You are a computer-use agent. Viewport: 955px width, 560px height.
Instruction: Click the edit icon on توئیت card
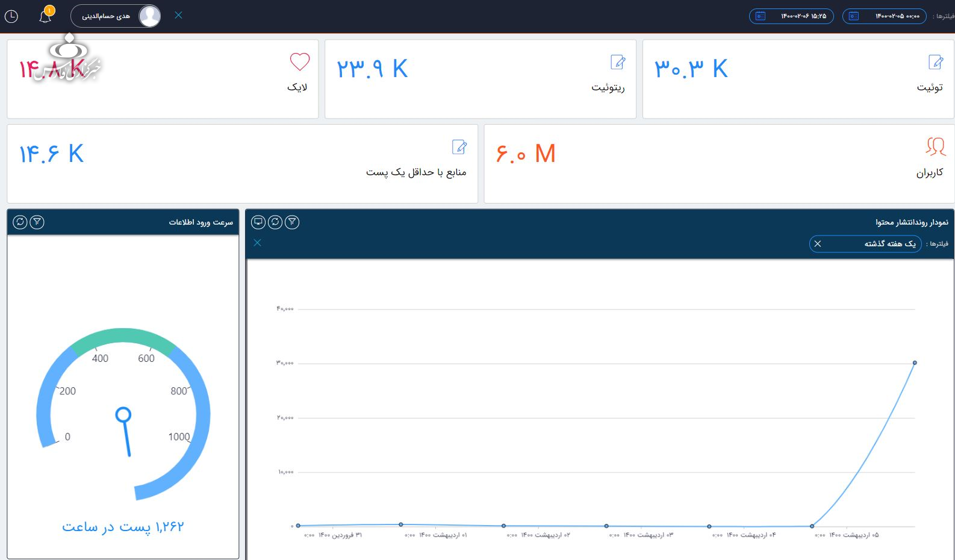(x=936, y=61)
